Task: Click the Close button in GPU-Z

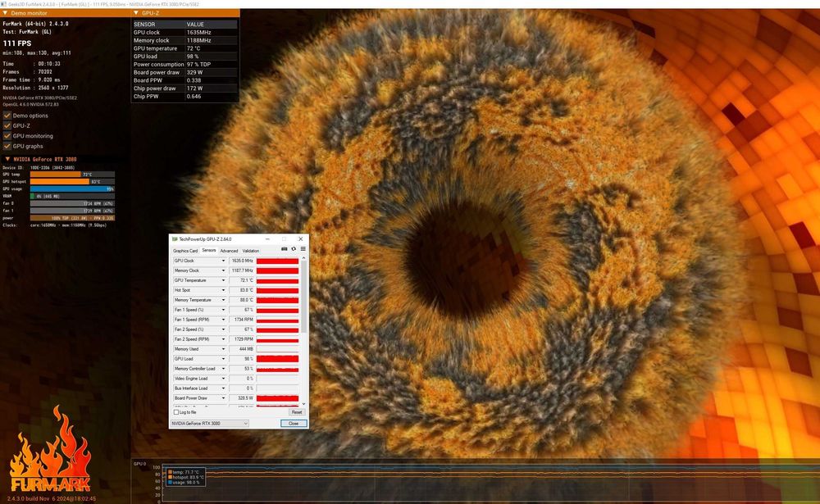Action: (x=294, y=424)
